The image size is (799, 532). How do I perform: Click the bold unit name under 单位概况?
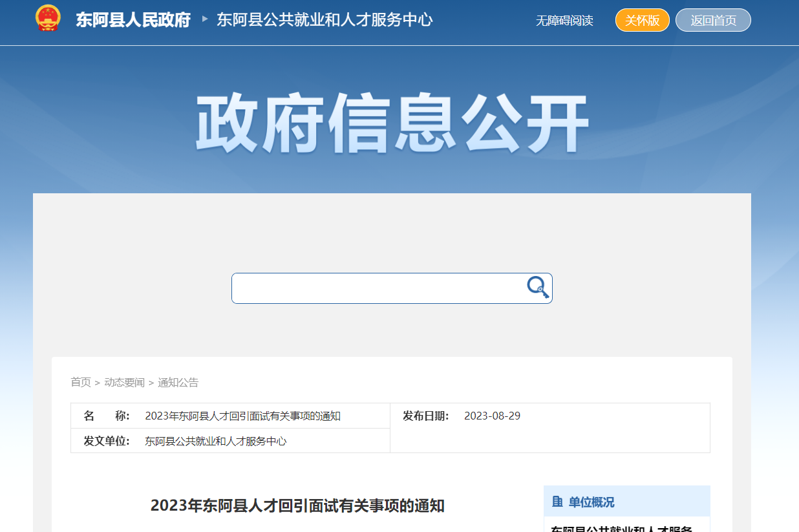[x=621, y=527]
